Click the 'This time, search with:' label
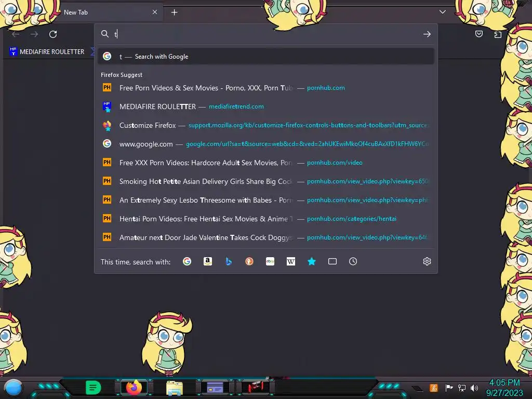532x399 pixels. coord(136,262)
